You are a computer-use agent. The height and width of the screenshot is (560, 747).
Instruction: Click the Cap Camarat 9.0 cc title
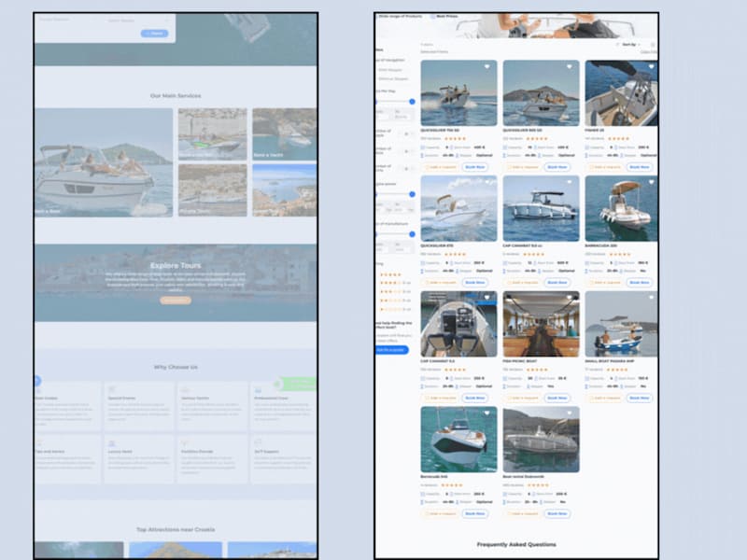pos(523,245)
